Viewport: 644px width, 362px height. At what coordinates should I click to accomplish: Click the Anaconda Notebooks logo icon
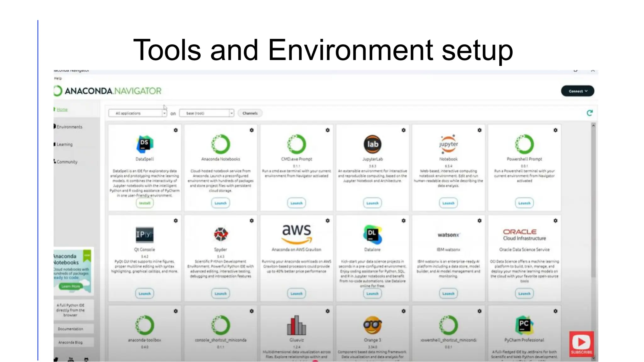220,144
